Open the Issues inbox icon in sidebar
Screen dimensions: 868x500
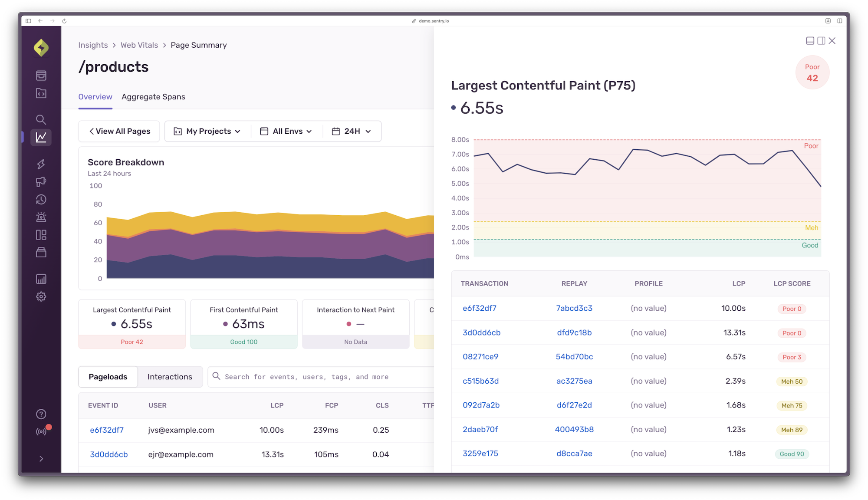click(41, 75)
